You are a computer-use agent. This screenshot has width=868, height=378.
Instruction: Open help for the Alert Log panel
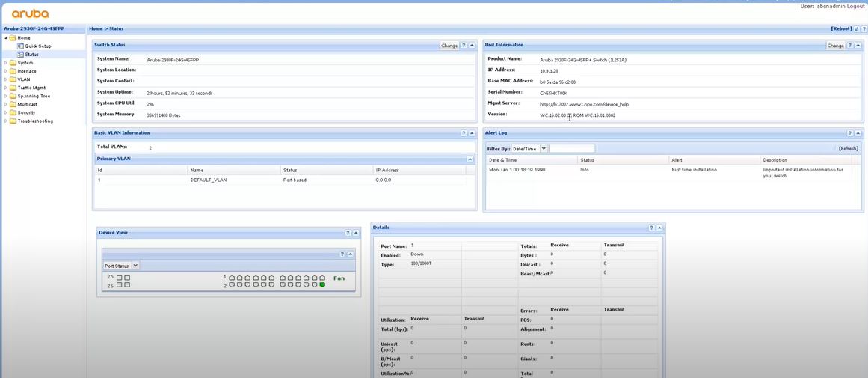tap(850, 133)
